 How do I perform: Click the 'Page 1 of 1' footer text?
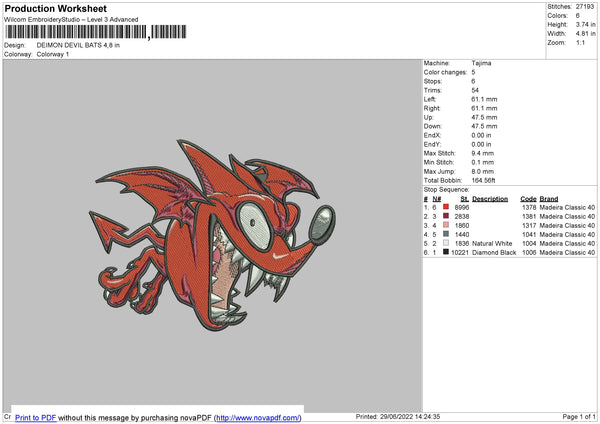click(x=579, y=416)
